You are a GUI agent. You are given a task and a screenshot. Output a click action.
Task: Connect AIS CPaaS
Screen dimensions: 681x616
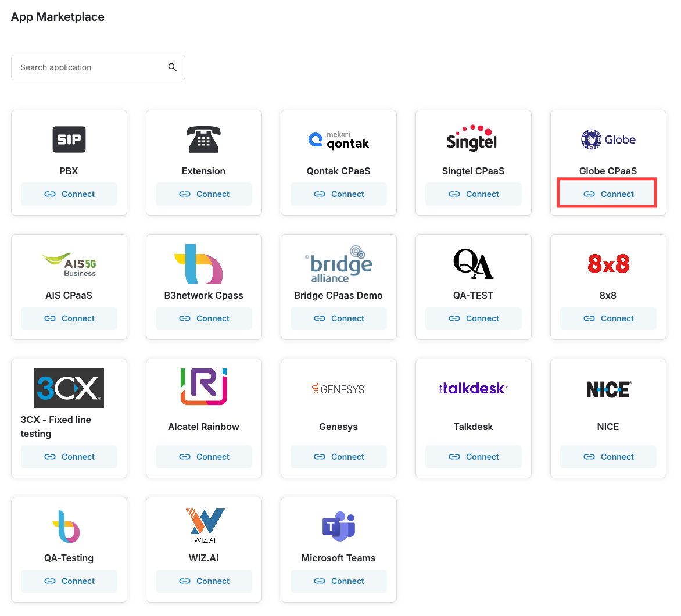69,318
